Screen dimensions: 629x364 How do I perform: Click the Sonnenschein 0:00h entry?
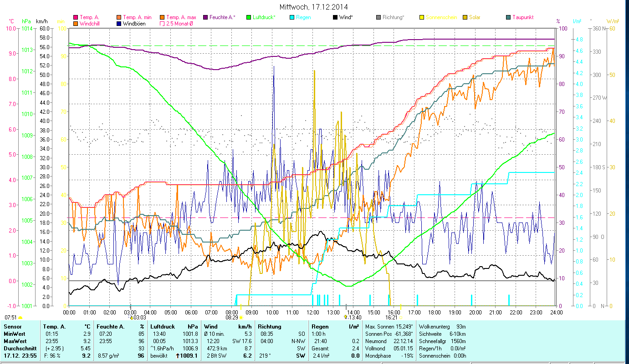(x=442, y=356)
